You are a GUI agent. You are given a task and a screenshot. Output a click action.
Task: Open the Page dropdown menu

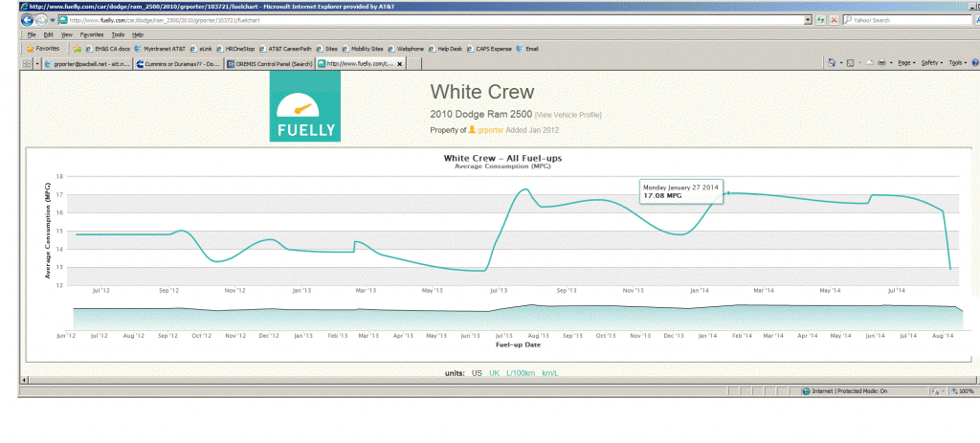click(902, 63)
